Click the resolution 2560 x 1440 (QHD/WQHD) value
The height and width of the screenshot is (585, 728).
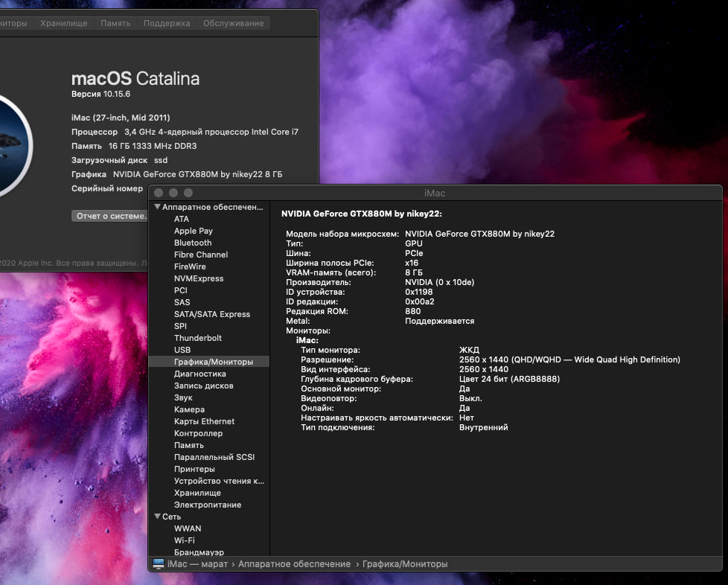click(569, 359)
